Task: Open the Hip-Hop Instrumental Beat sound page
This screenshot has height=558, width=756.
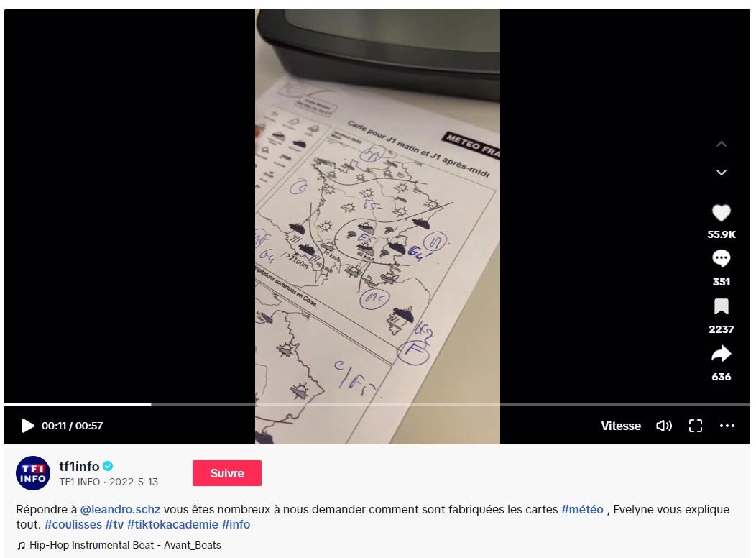Action: click(x=125, y=546)
